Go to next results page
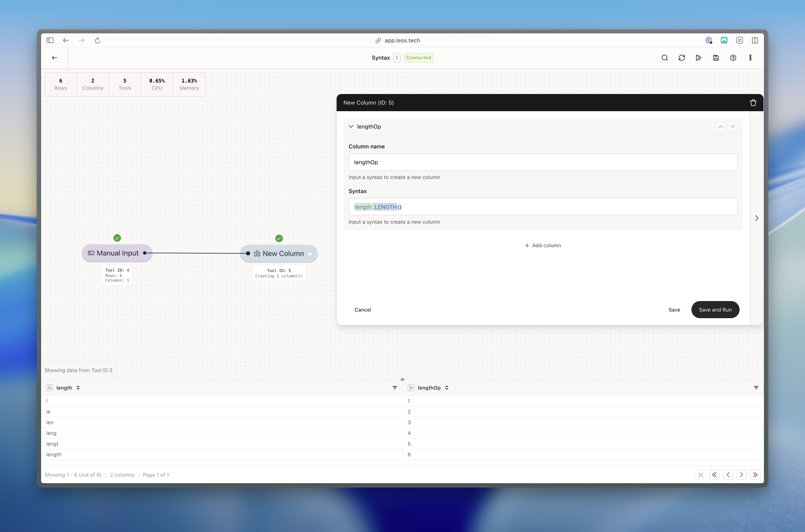The height and width of the screenshot is (532, 805). tap(742, 475)
